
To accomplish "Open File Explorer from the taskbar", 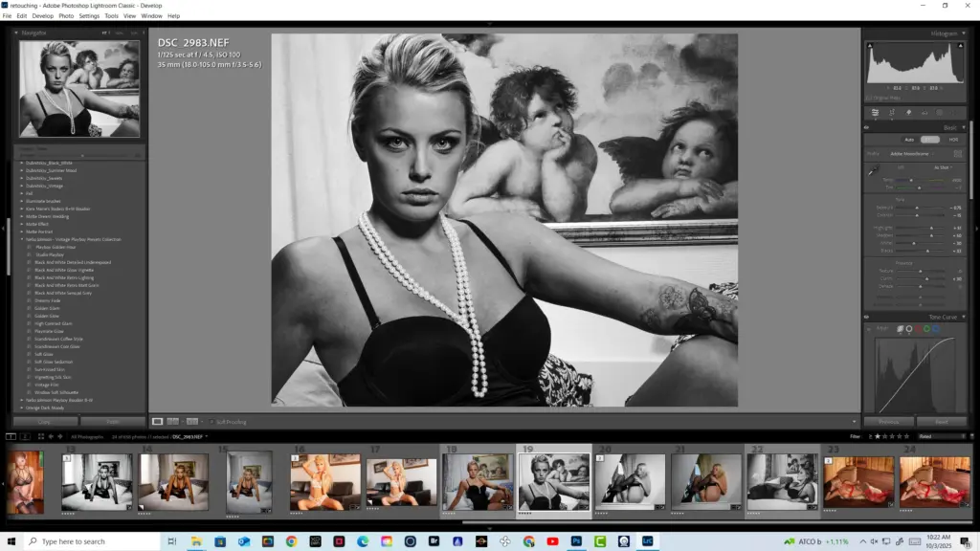I will 196,541.
